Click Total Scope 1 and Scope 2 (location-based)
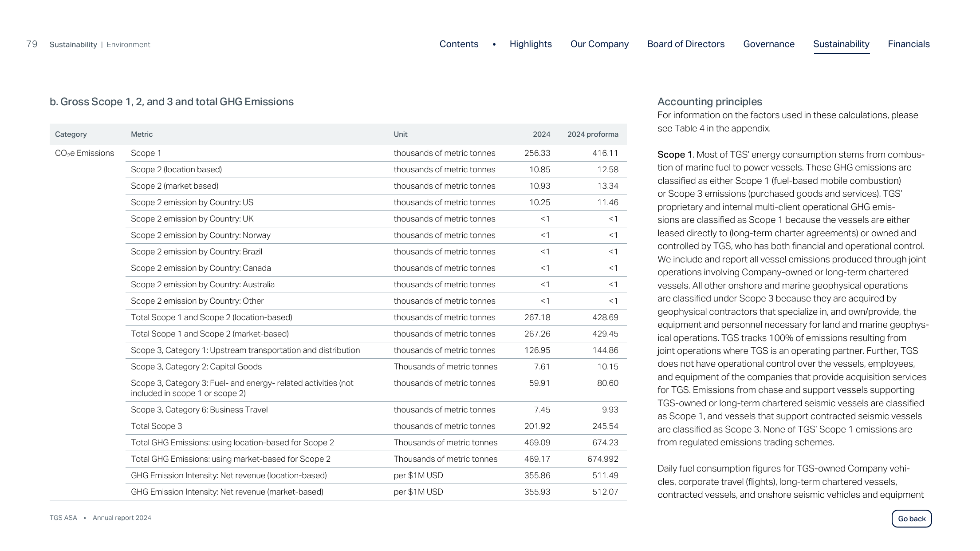Image resolution: width=980 pixels, height=551 pixels. [376, 317]
